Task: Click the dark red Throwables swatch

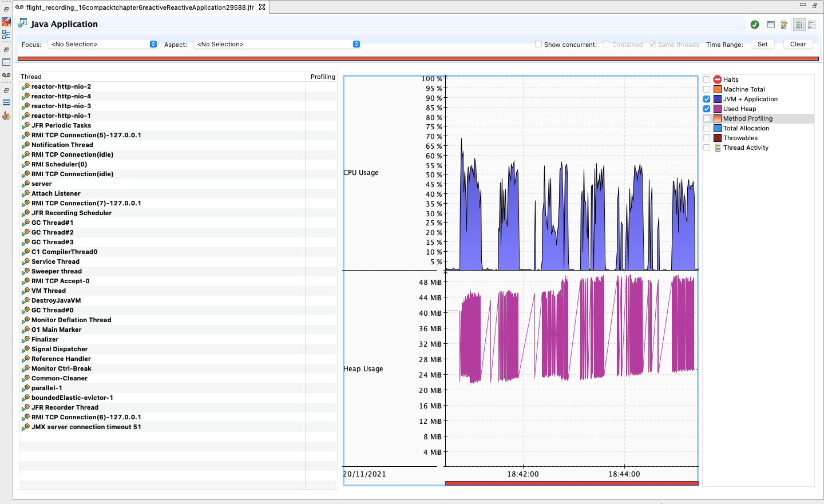Action: click(718, 138)
